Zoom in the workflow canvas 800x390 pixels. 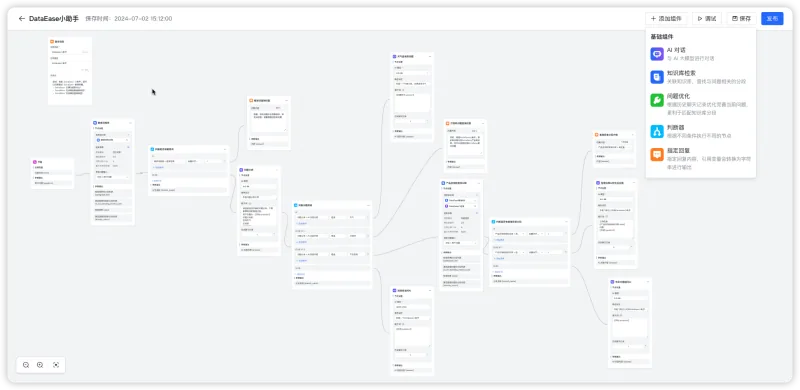[40, 365]
